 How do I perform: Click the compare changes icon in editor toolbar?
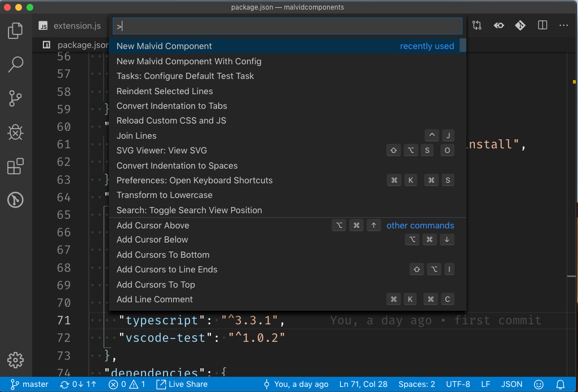coord(476,25)
